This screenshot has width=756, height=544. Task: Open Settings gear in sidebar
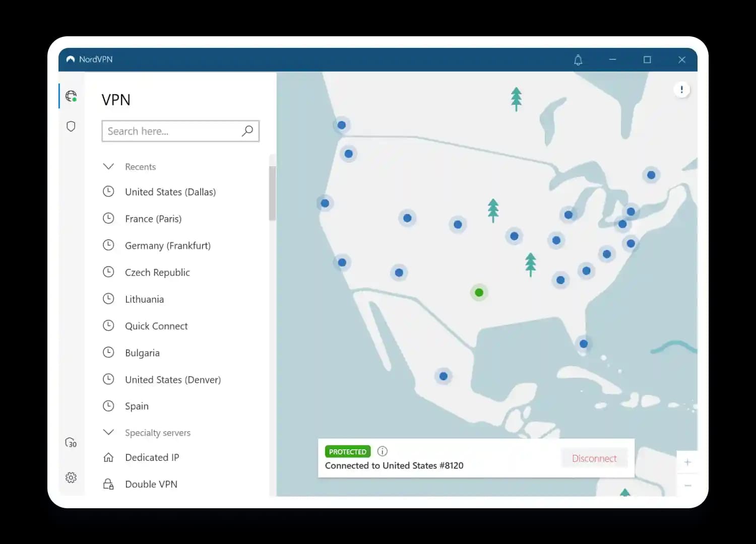(71, 477)
